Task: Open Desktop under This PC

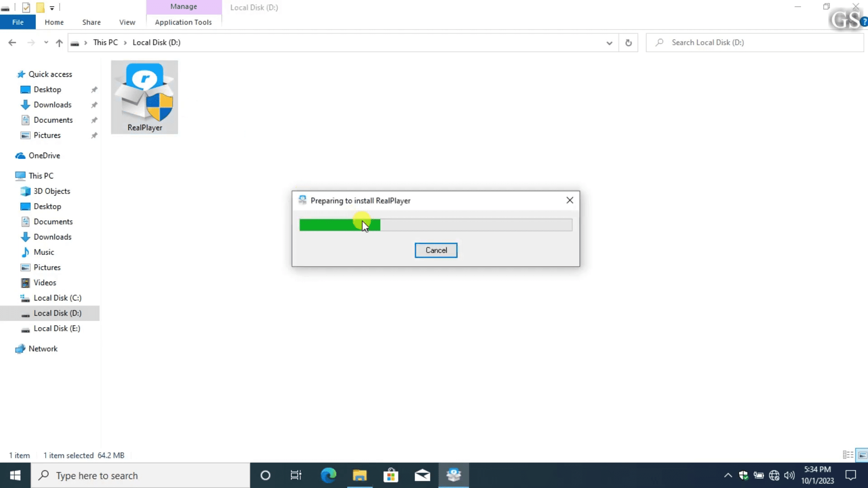Action: (47, 206)
